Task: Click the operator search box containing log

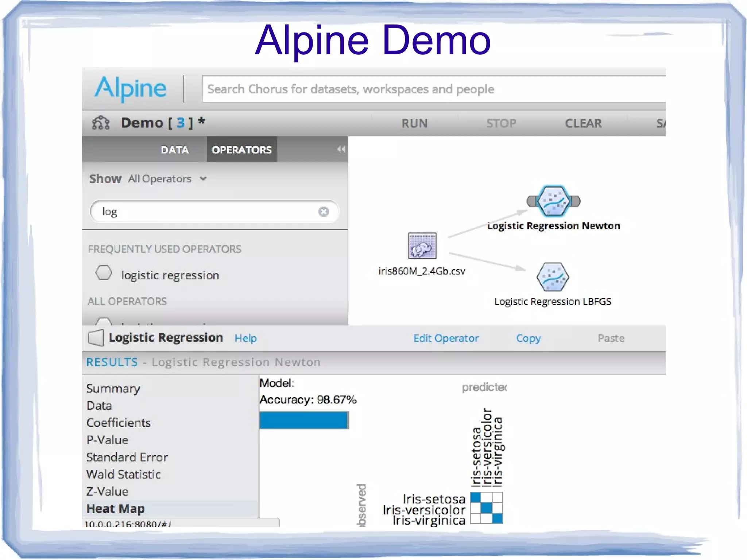Action: pos(214,212)
